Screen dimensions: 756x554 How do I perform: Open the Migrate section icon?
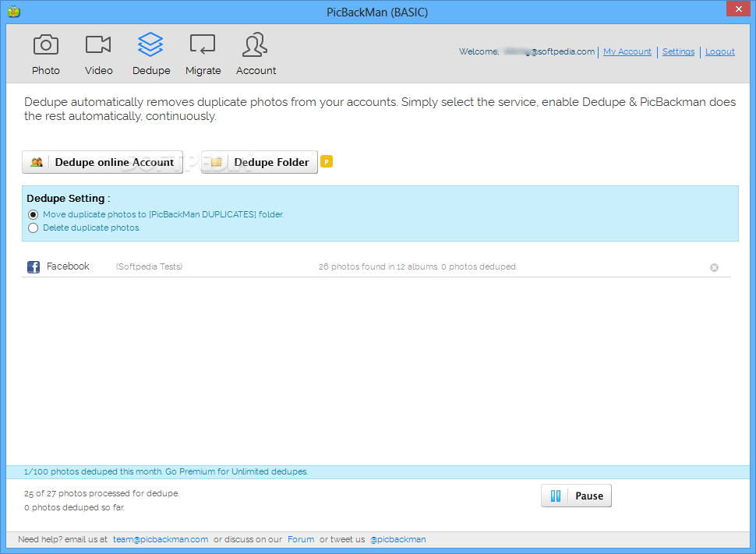(x=203, y=44)
